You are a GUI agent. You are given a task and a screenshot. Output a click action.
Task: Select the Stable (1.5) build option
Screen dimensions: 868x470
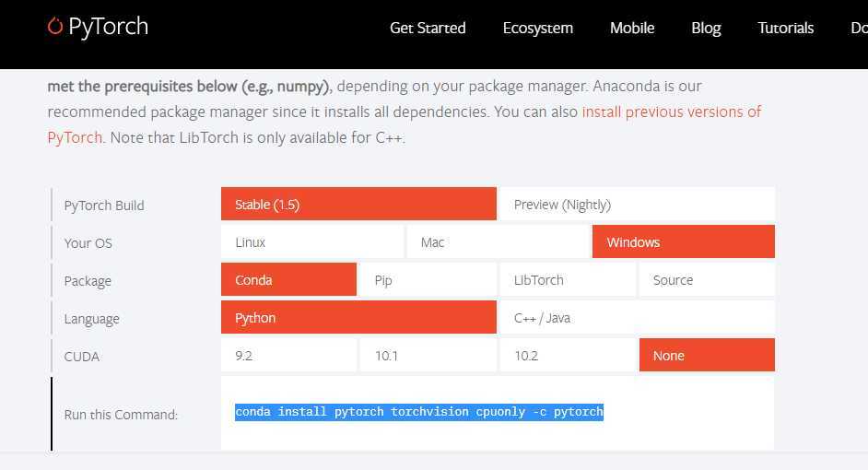[358, 204]
